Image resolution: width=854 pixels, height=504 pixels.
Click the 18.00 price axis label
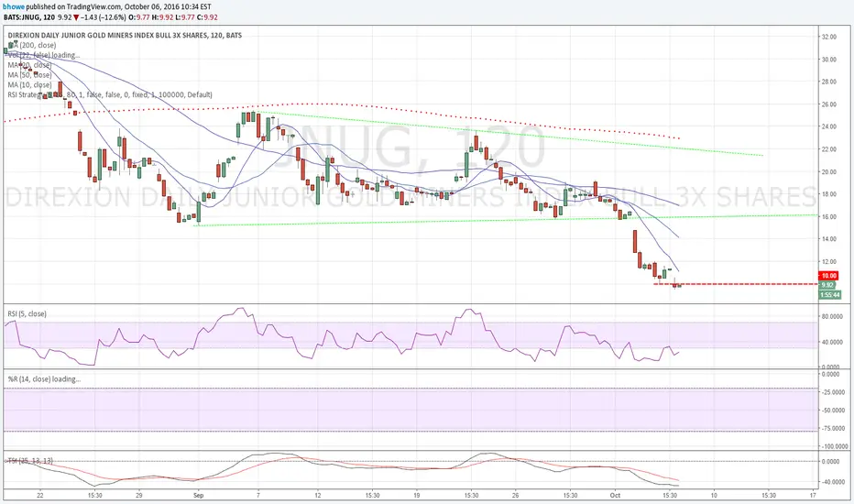point(829,194)
